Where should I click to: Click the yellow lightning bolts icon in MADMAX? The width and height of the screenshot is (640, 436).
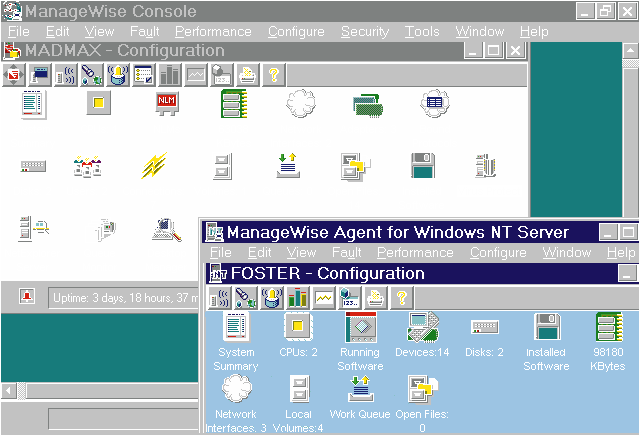click(154, 165)
